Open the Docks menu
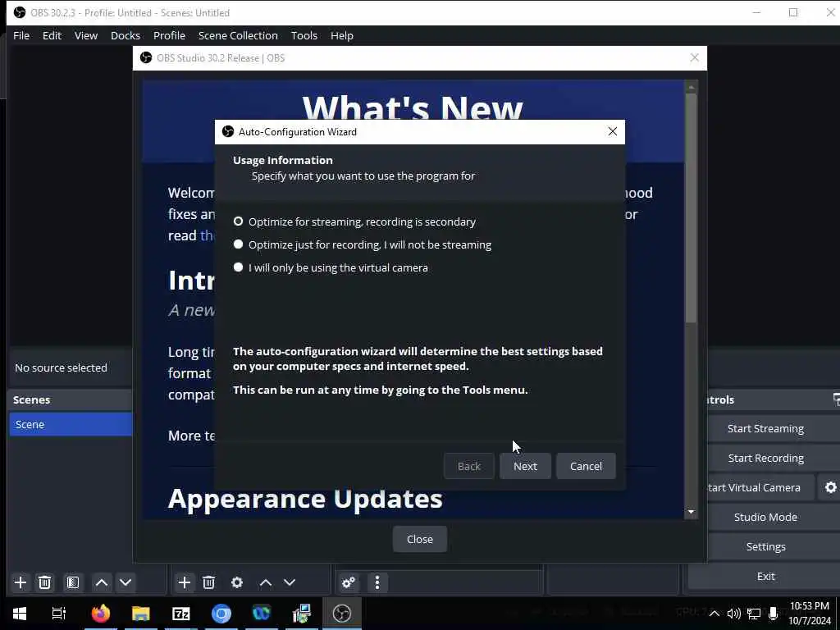Viewport: 840px width, 630px height. [x=126, y=35]
